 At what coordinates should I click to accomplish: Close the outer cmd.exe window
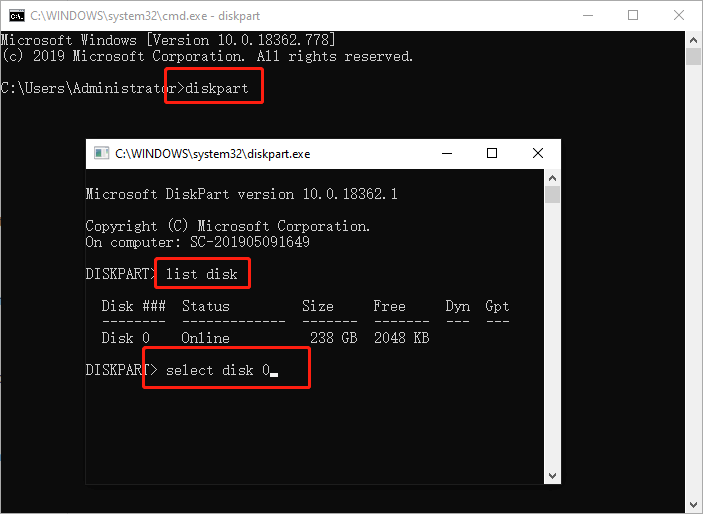click(679, 16)
